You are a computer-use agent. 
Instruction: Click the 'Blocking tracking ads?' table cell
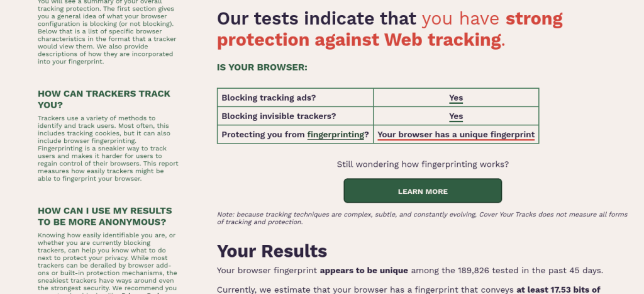point(269,98)
